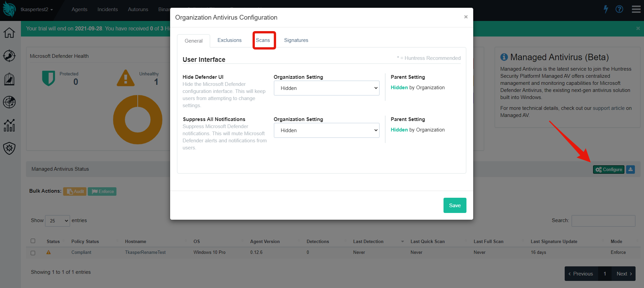Image resolution: width=644 pixels, height=288 pixels.
Task: Click the orange donut health chart
Action: [x=138, y=120]
